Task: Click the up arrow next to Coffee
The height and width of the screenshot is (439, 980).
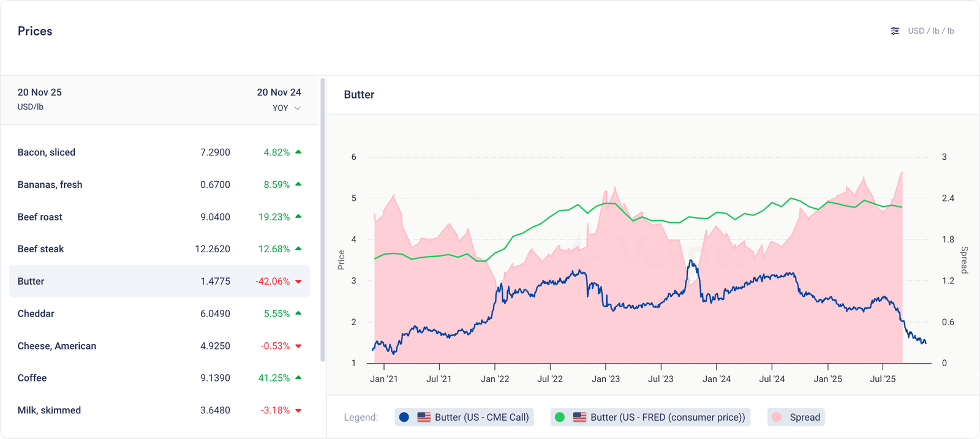Action: (298, 378)
